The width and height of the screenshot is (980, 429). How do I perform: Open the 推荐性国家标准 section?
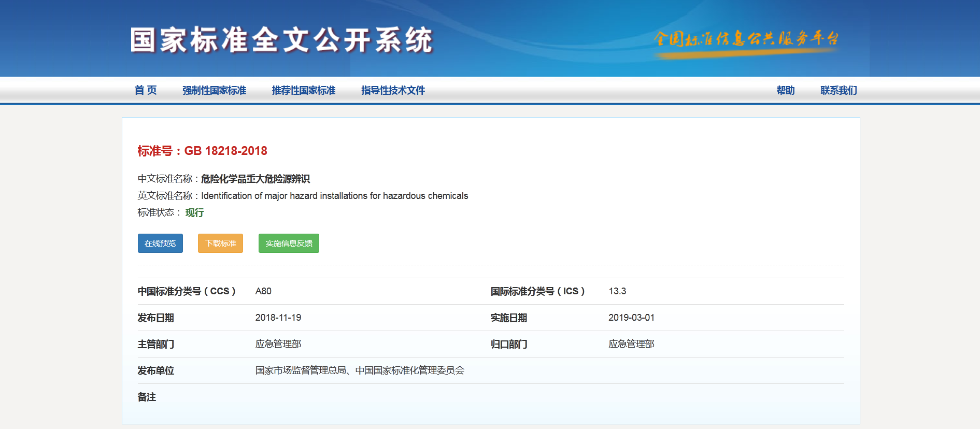[x=304, y=90]
